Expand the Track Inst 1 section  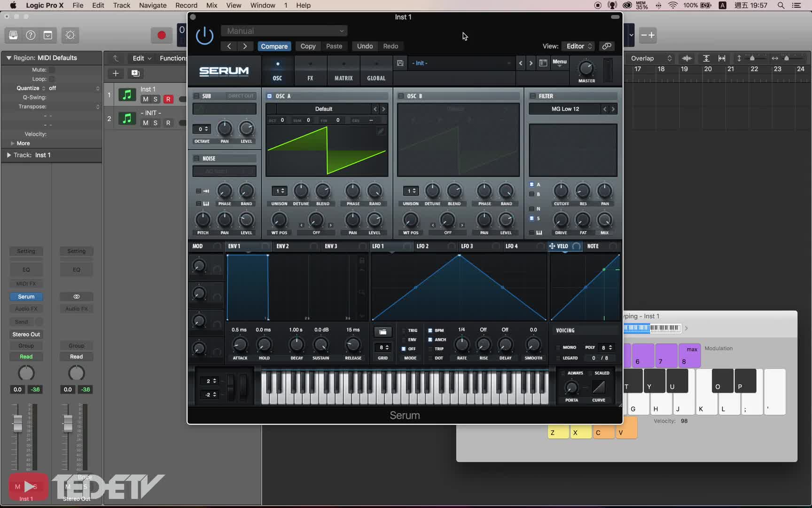8,155
